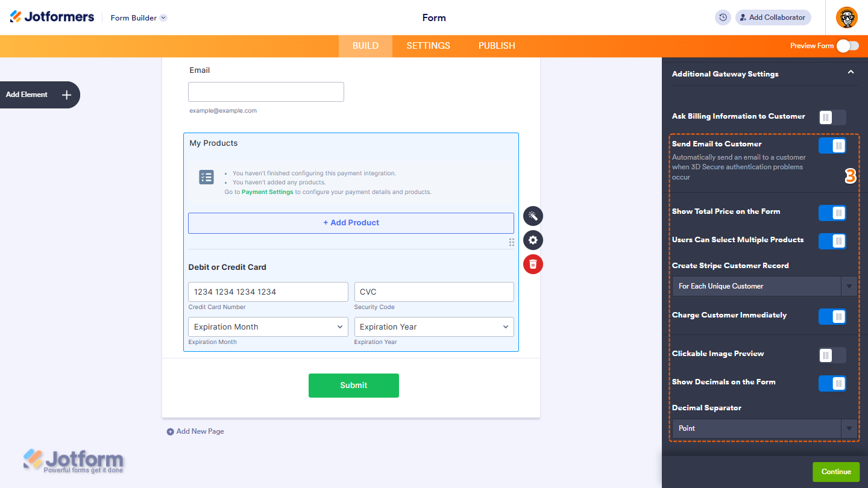The image size is (868, 488).
Task: Click the plus circle icon next to Add New Page
Action: click(x=170, y=431)
